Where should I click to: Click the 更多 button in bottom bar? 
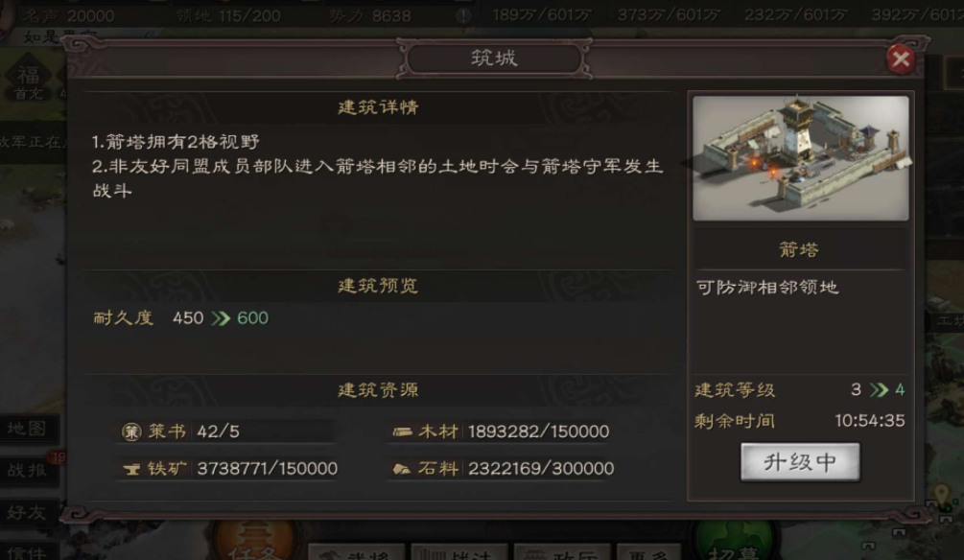(x=648, y=551)
